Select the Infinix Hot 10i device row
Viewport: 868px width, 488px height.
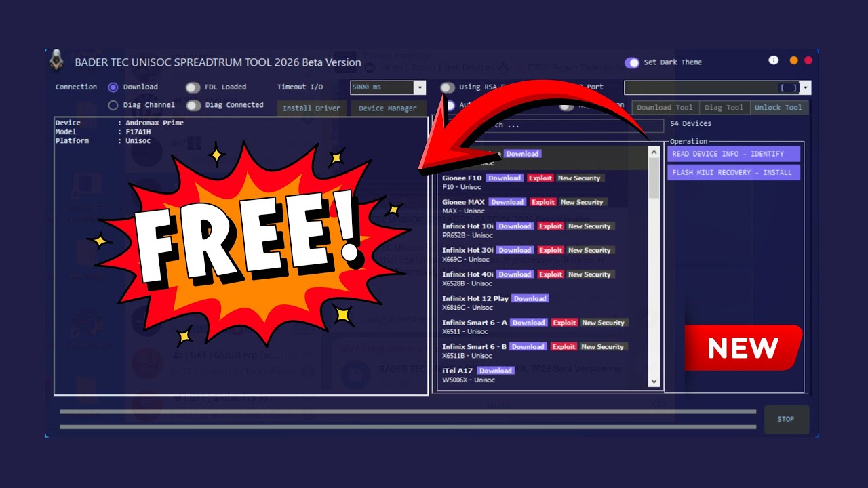[x=543, y=230]
